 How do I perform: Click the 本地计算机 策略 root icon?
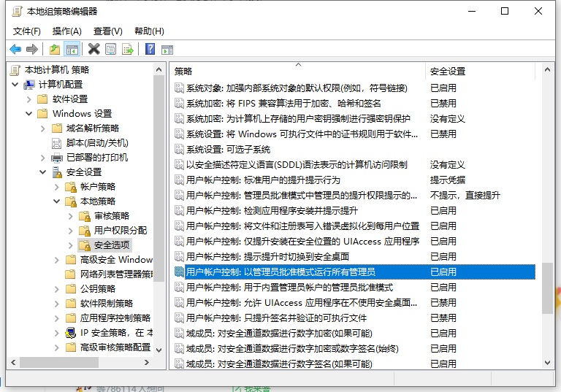[15, 70]
